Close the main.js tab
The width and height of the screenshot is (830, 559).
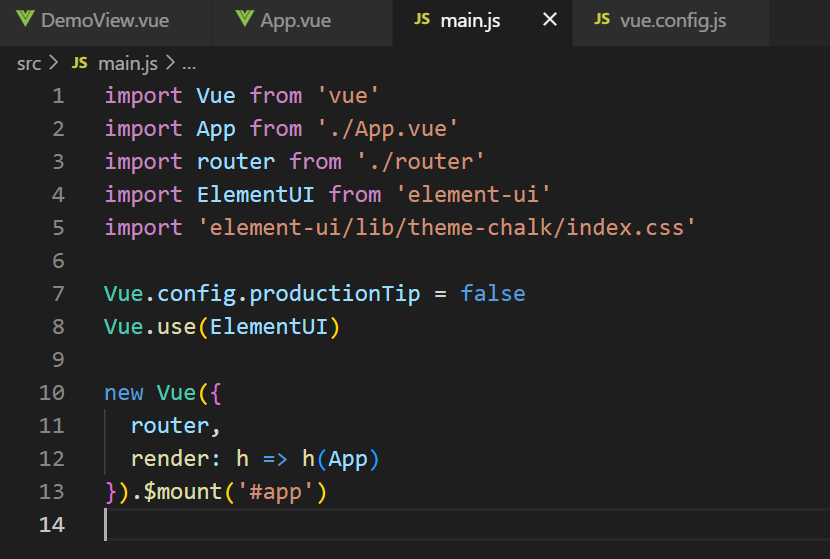pos(550,20)
